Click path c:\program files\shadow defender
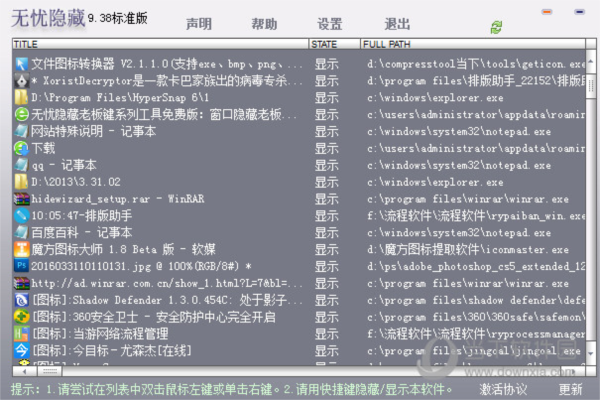Screen dimensions: 600x400 pyautogui.click(x=476, y=300)
